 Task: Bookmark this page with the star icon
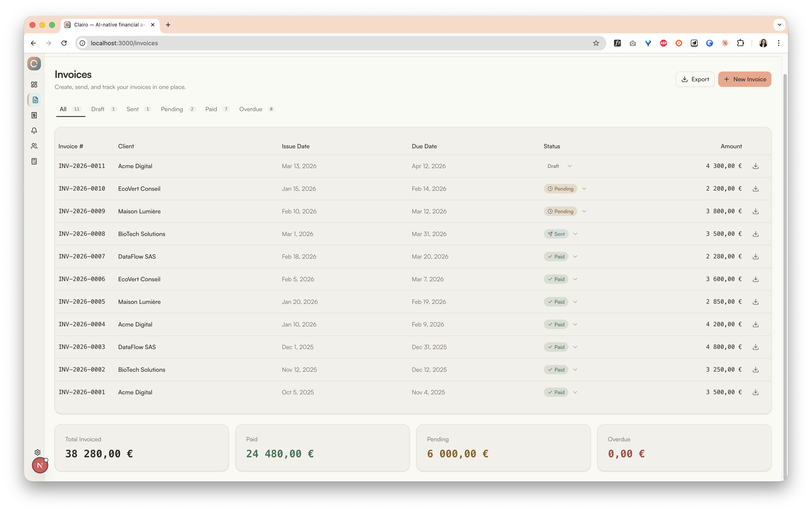point(596,43)
